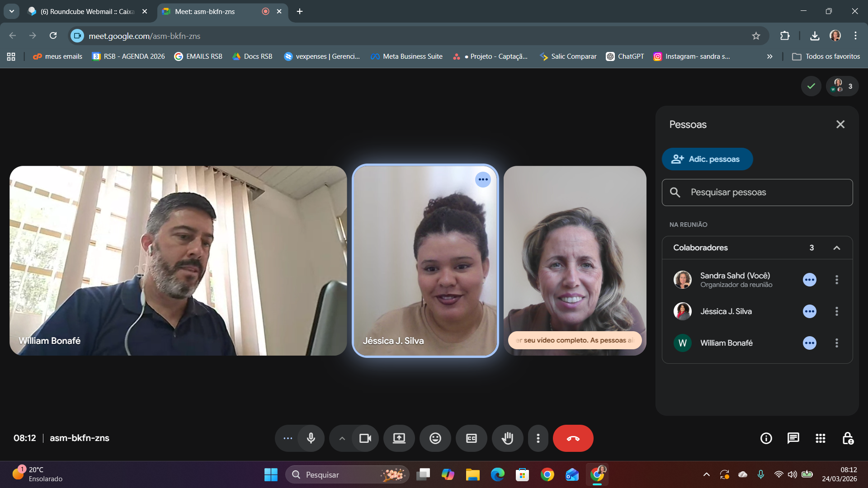Viewport: 868px width, 488px height.
Task: Mute the microphone
Action: (x=311, y=438)
